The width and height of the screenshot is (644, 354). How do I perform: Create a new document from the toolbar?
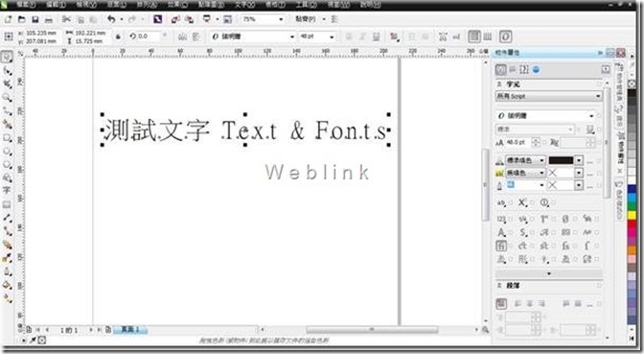(8, 19)
